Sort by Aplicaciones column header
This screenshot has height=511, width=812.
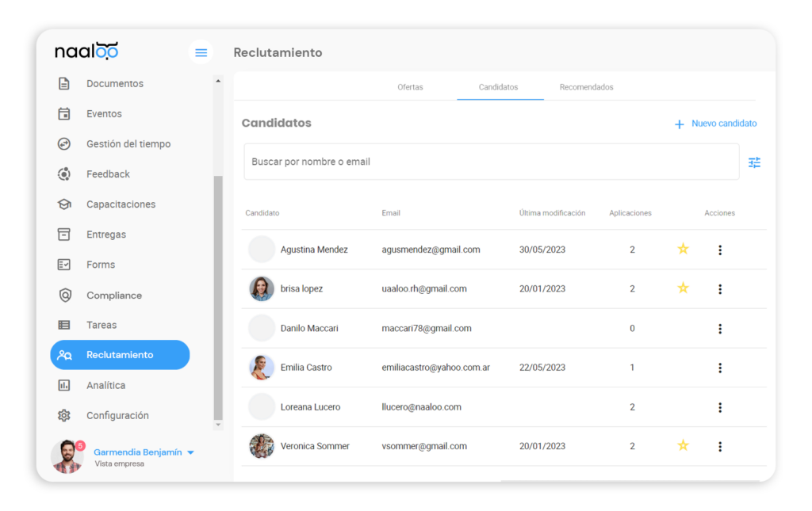click(630, 213)
